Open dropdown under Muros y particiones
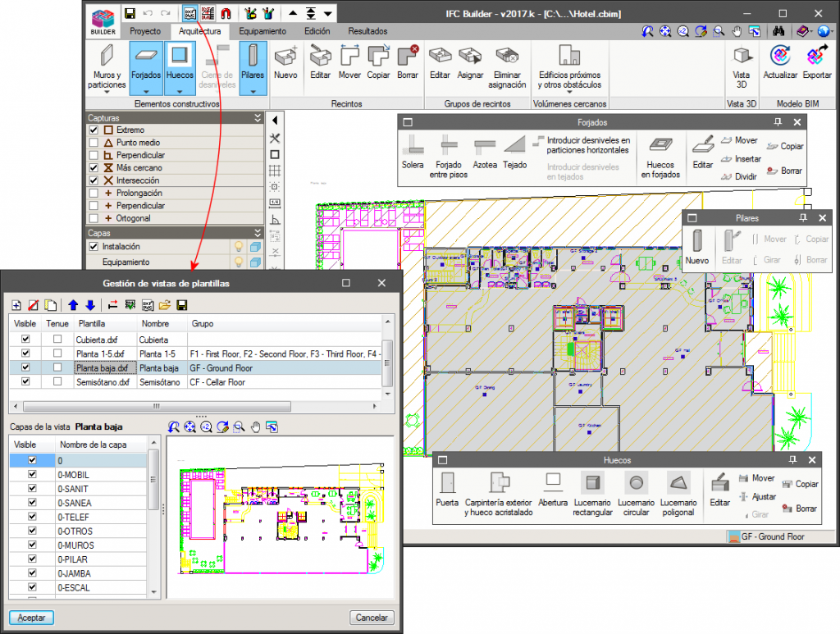This screenshot has width=840, height=634. 107,92
